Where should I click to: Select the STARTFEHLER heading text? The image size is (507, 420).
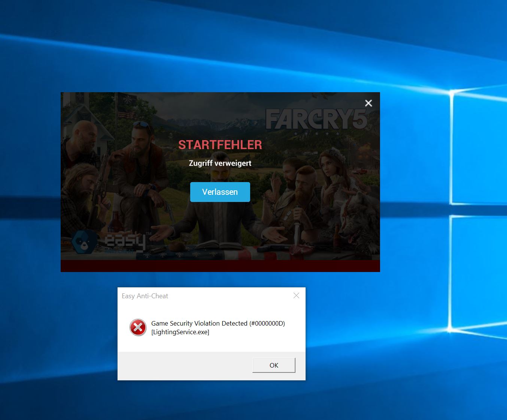coord(220,145)
